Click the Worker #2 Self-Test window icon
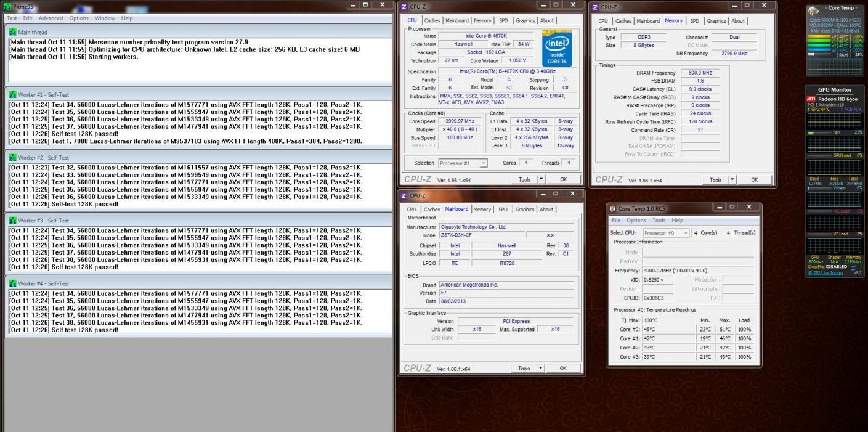 pyautogui.click(x=13, y=157)
